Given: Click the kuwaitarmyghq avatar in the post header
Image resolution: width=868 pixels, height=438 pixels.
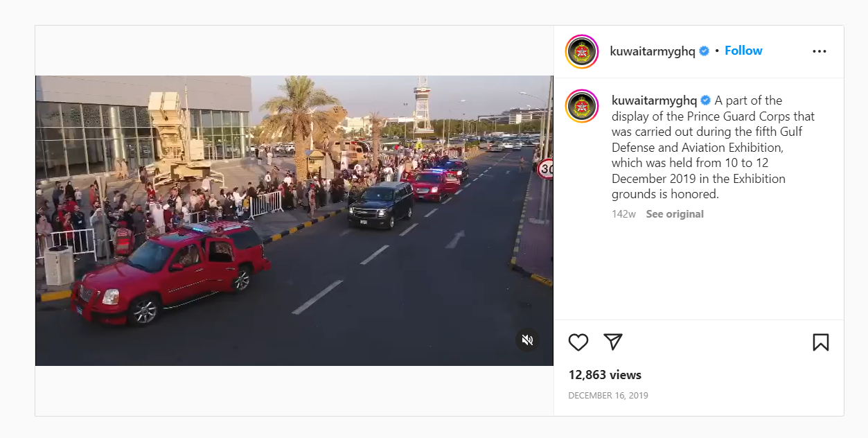Looking at the screenshot, I should (582, 51).
